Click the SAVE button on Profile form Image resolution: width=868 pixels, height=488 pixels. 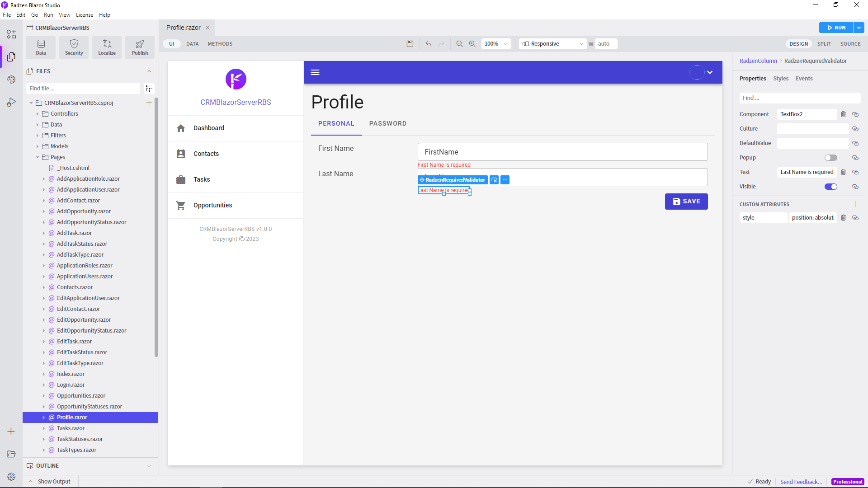pyautogui.click(x=686, y=202)
